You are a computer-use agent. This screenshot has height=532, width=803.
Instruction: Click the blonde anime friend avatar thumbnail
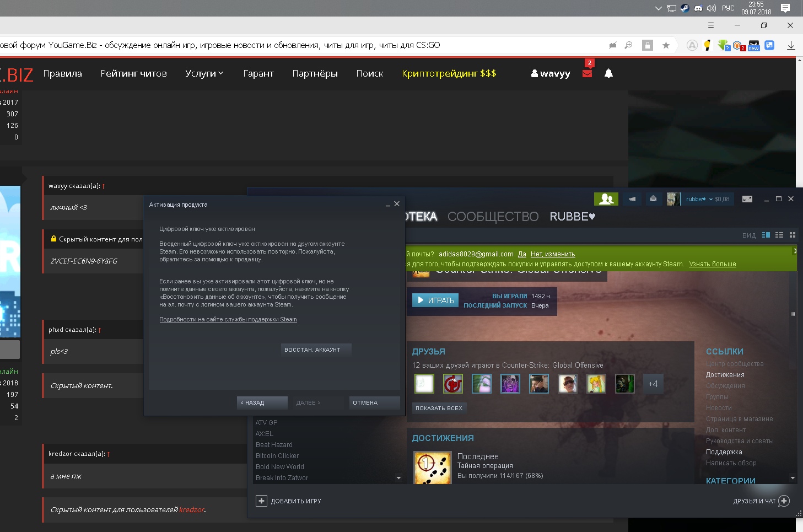[596, 384]
